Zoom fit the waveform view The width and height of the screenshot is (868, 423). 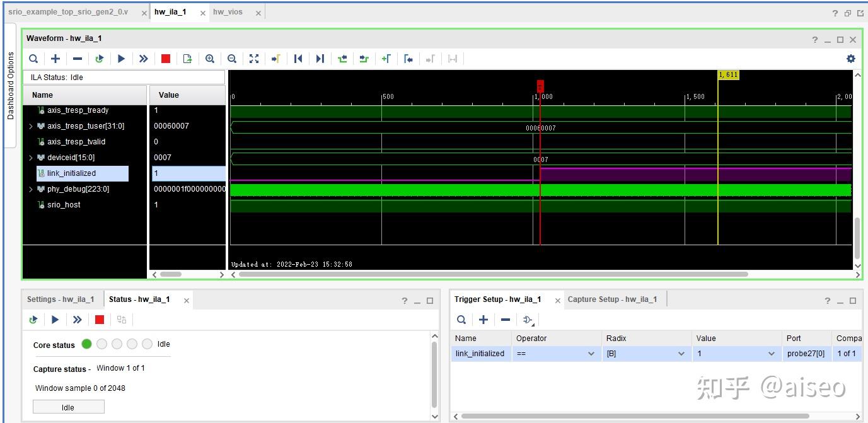pos(254,59)
